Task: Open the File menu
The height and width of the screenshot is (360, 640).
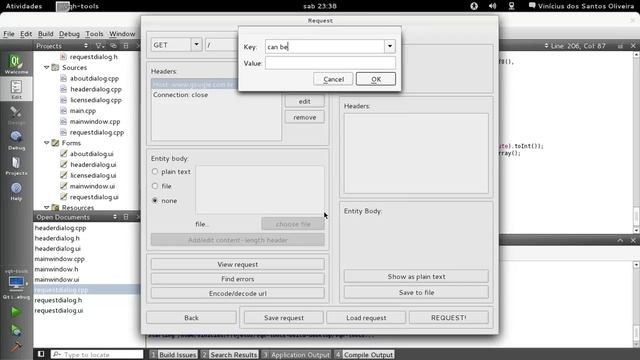Action: (9, 34)
